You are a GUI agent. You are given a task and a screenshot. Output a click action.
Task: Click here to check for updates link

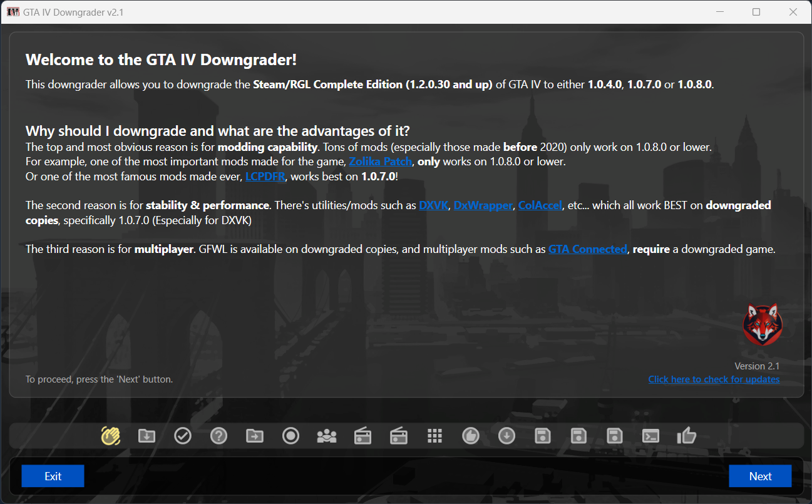[x=714, y=379]
